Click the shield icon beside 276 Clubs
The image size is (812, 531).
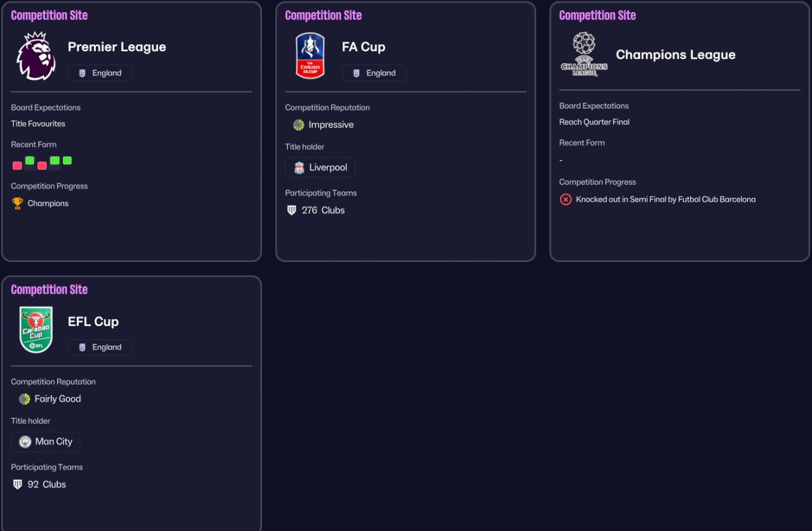(292, 210)
